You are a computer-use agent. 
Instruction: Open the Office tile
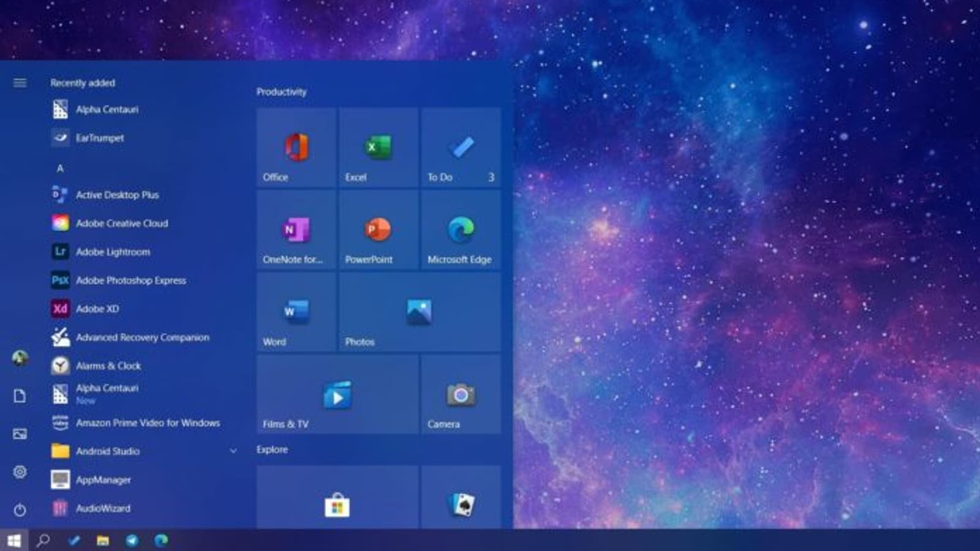(296, 148)
